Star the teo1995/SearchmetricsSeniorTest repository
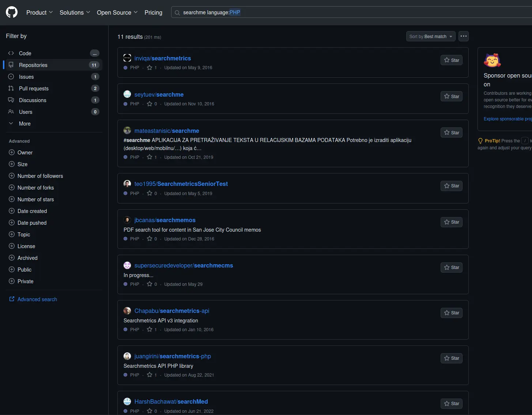Screen dimensions: 532x415 point(452,186)
